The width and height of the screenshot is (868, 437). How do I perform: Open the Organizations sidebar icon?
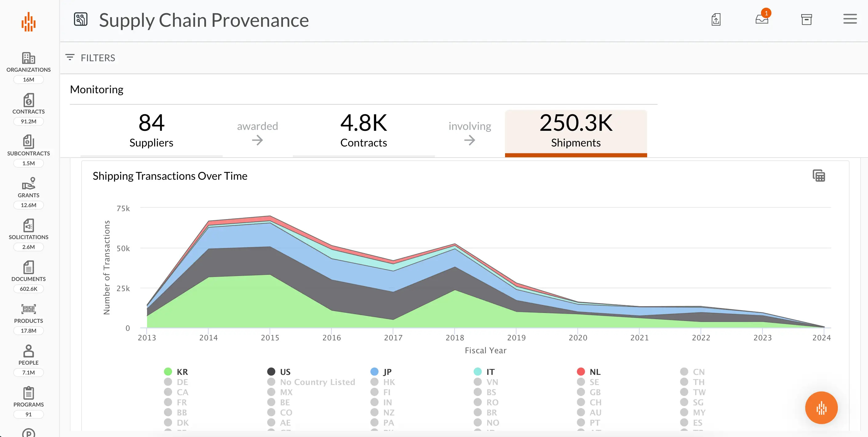[x=28, y=58]
